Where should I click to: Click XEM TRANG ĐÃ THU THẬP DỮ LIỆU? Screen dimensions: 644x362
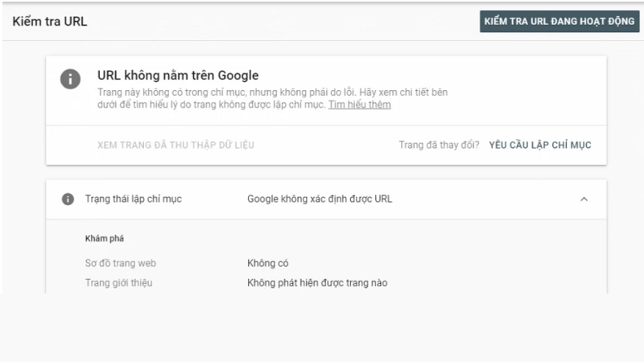pyautogui.click(x=175, y=145)
